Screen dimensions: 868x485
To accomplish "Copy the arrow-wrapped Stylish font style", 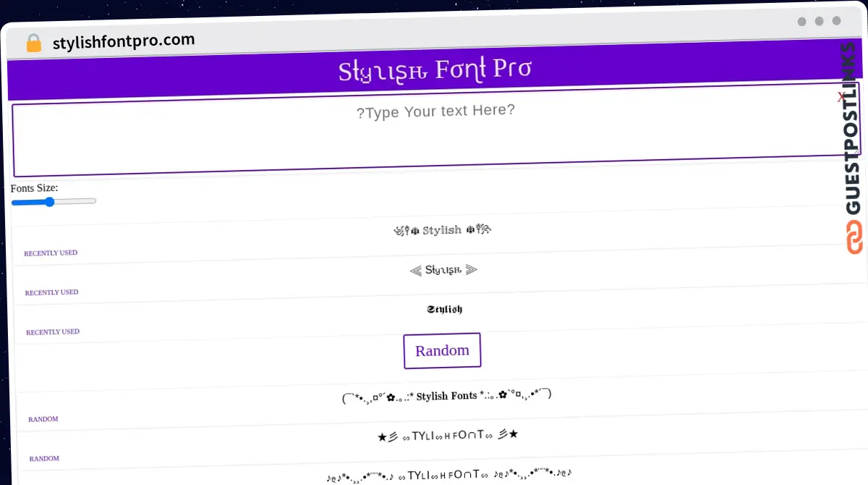I will click(x=443, y=269).
